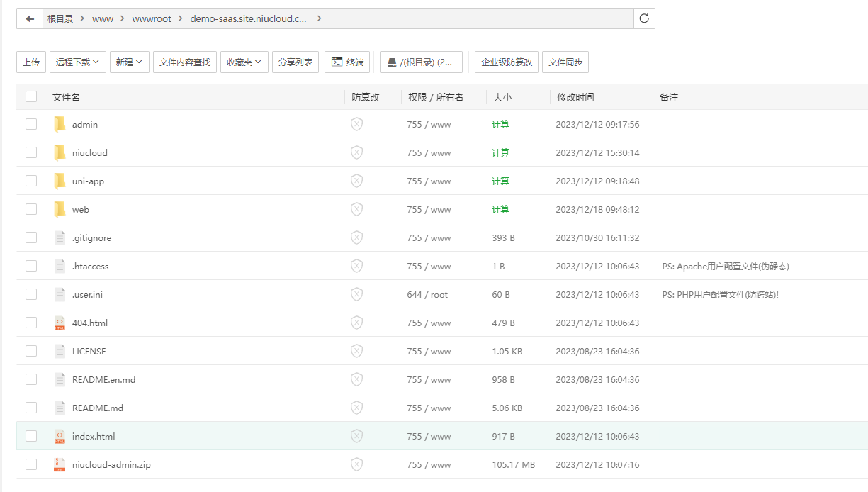Check the box for niucloud folder
Screen dimensions: 868x492
tap(31, 152)
